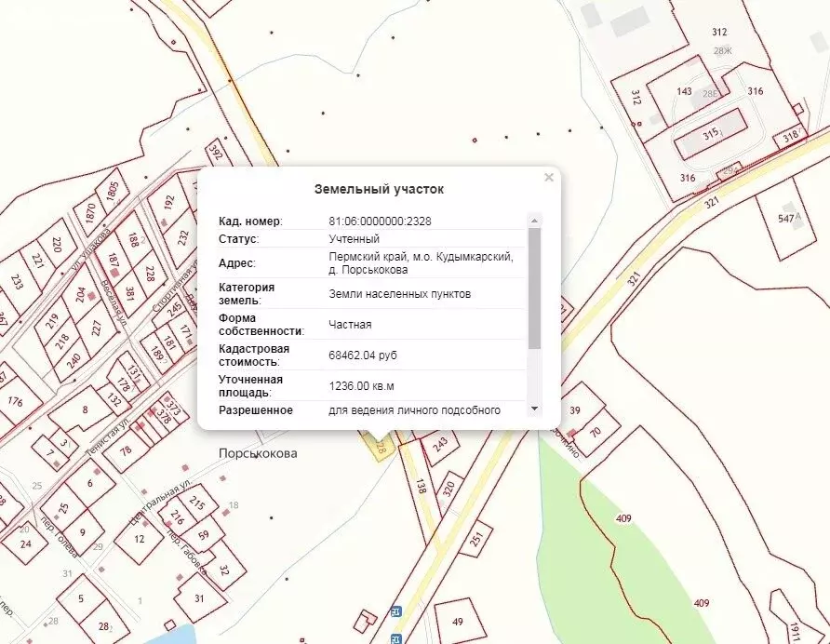This screenshot has width=830, height=644.
Task: Click the scrollbar down arrow in the popup
Action: pos(534,409)
